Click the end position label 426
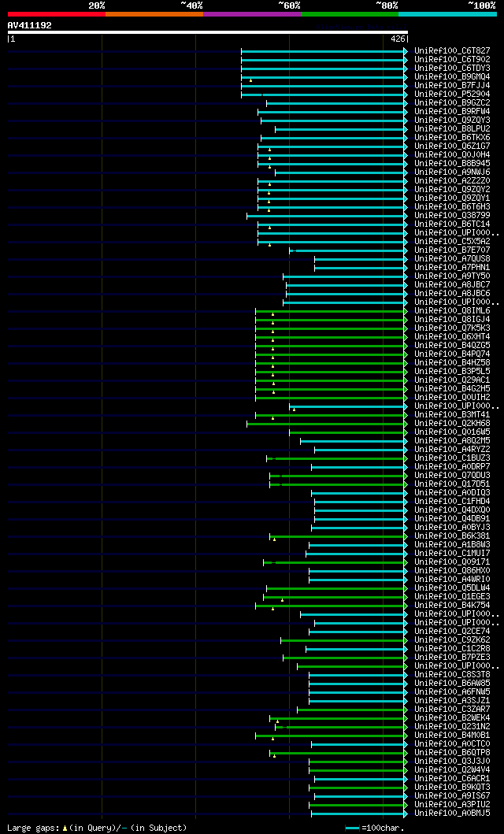Screen dimensions: 504x834 click(397, 39)
